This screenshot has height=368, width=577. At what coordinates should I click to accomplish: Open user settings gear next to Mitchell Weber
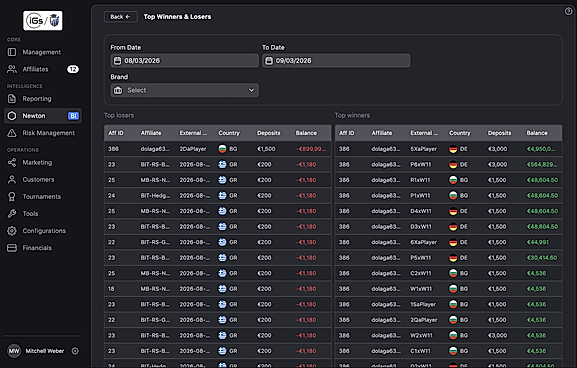(x=75, y=351)
